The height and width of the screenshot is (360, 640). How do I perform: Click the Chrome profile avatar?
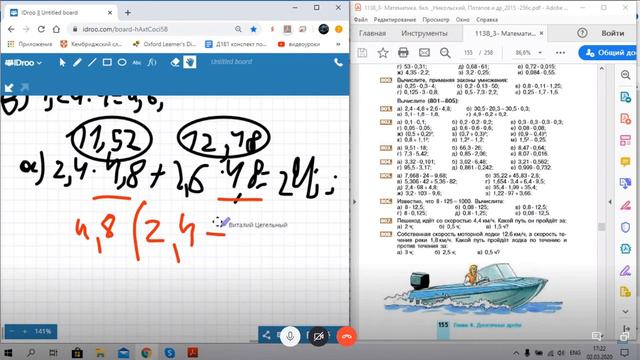click(x=324, y=29)
